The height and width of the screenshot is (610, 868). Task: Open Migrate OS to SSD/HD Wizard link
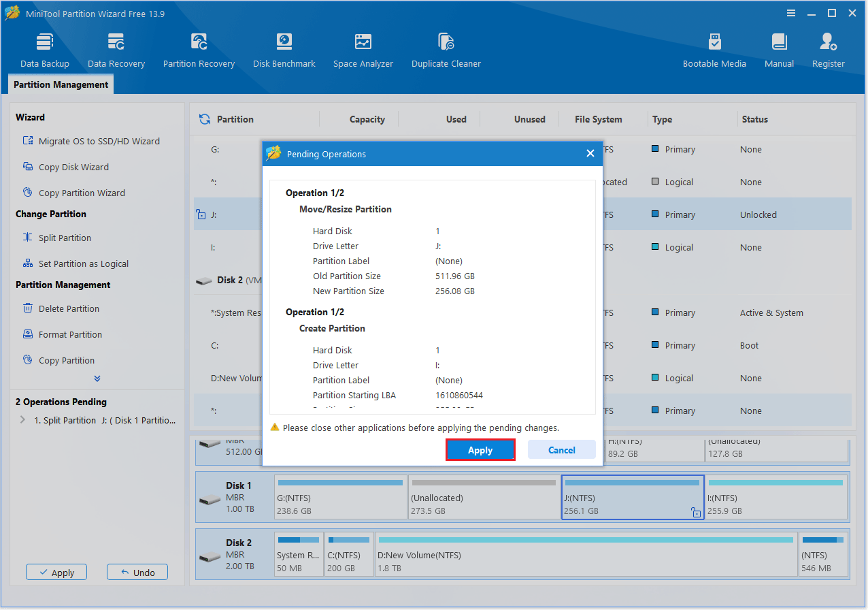point(99,141)
